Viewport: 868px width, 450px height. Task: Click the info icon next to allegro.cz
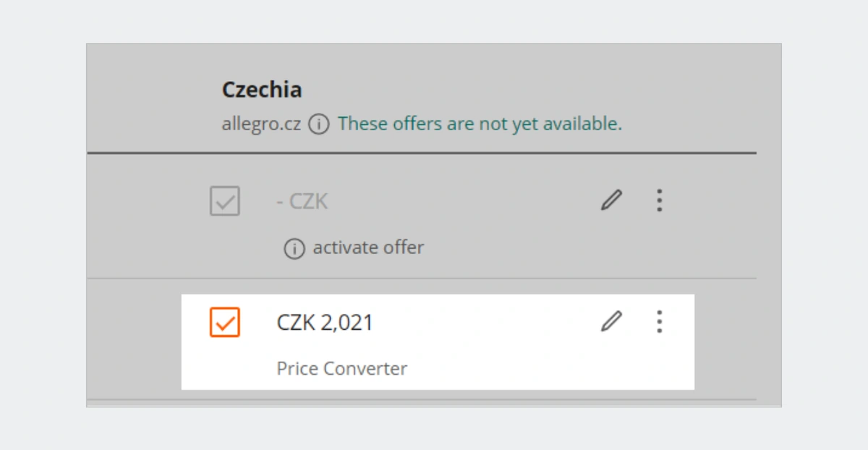point(319,124)
